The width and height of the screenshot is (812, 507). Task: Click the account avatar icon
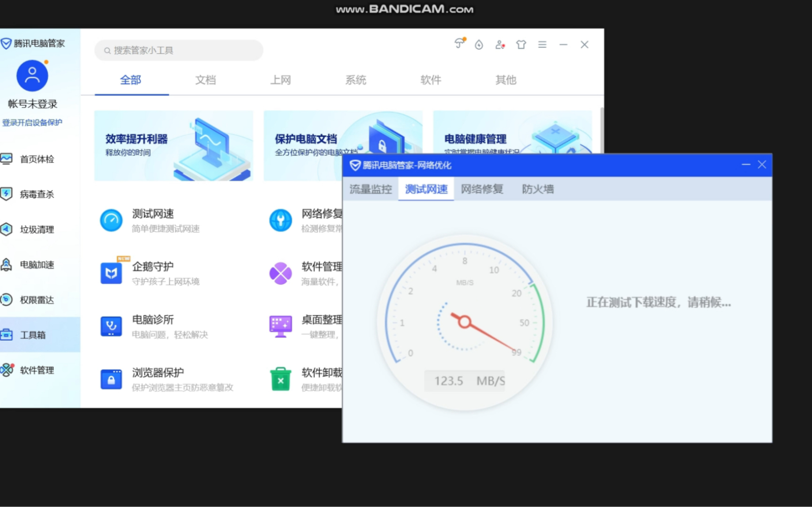(33, 76)
